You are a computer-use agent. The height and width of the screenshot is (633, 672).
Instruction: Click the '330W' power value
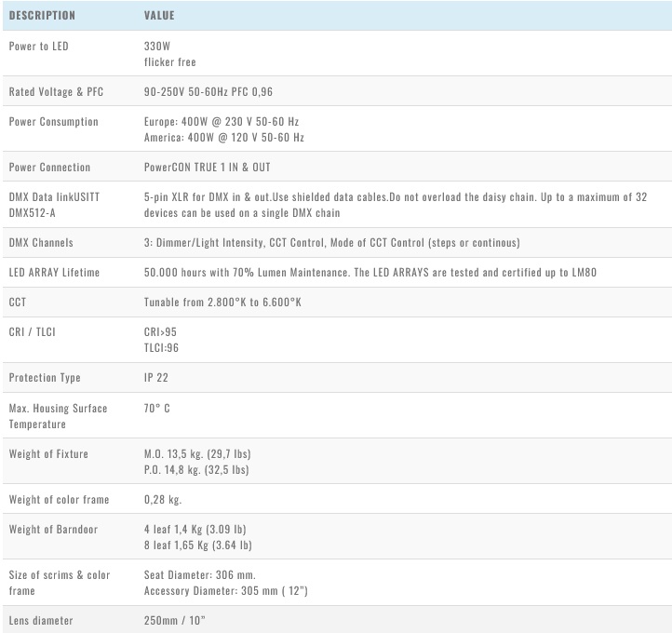point(157,46)
